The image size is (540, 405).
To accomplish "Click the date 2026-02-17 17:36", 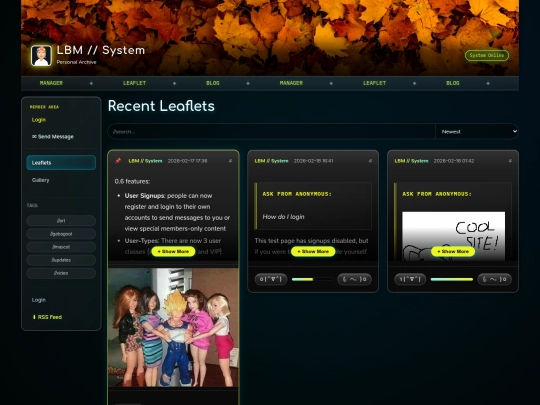I will [x=187, y=161].
